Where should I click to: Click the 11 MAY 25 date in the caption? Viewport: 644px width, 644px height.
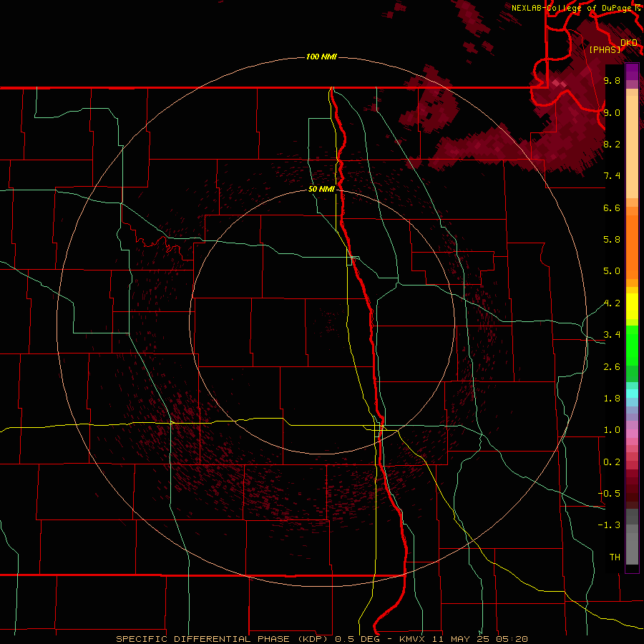coord(462,639)
